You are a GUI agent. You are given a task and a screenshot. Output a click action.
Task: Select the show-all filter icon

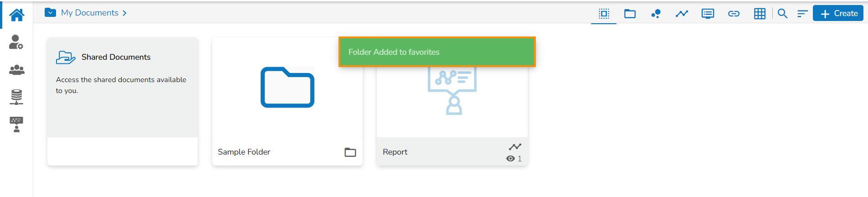coord(604,14)
